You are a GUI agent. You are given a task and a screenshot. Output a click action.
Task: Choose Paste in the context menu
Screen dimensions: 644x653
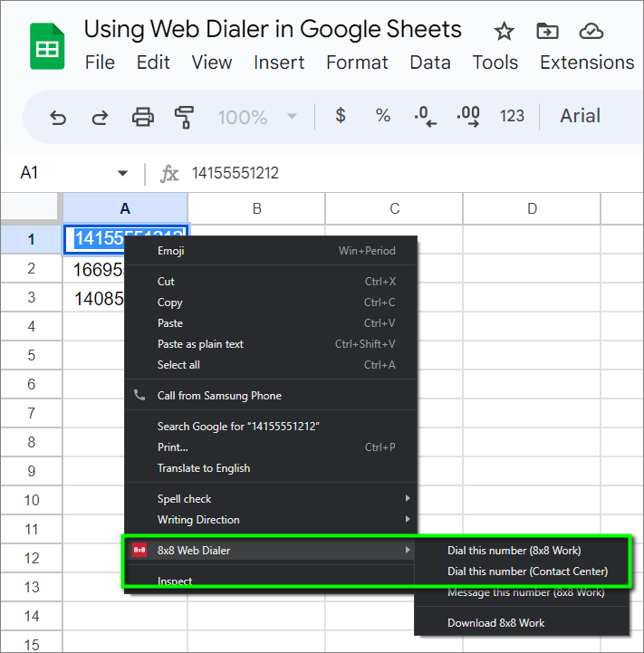coord(271,323)
